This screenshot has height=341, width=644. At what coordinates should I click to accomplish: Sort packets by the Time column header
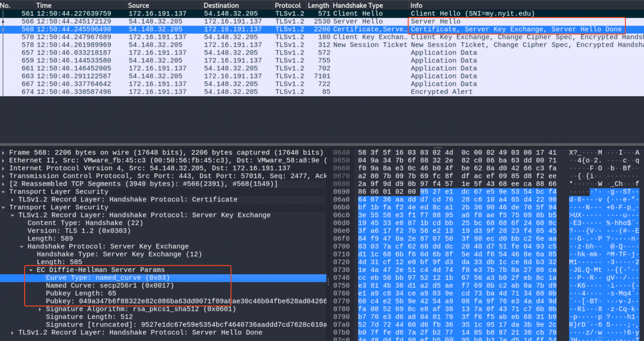pos(44,5)
